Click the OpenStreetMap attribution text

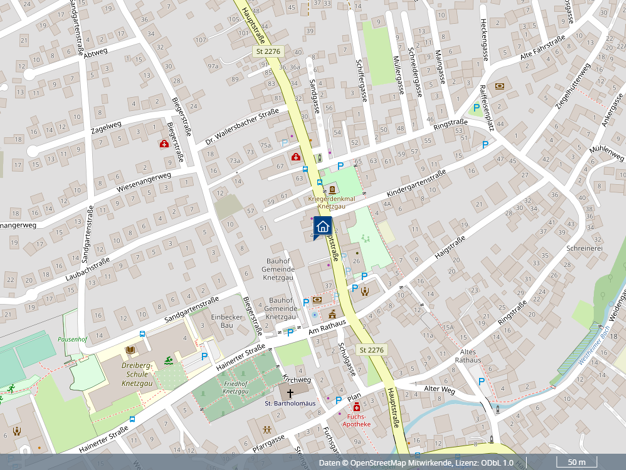pos(417,463)
